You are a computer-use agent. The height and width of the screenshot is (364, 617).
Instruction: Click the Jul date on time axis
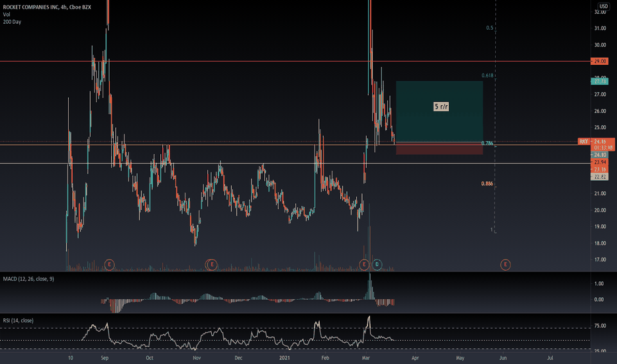click(x=550, y=358)
